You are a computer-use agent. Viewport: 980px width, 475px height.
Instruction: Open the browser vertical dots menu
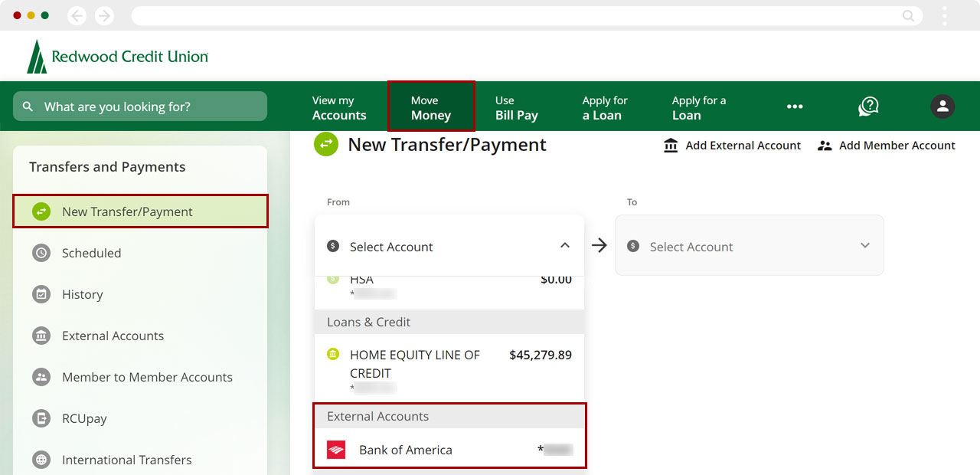945,15
